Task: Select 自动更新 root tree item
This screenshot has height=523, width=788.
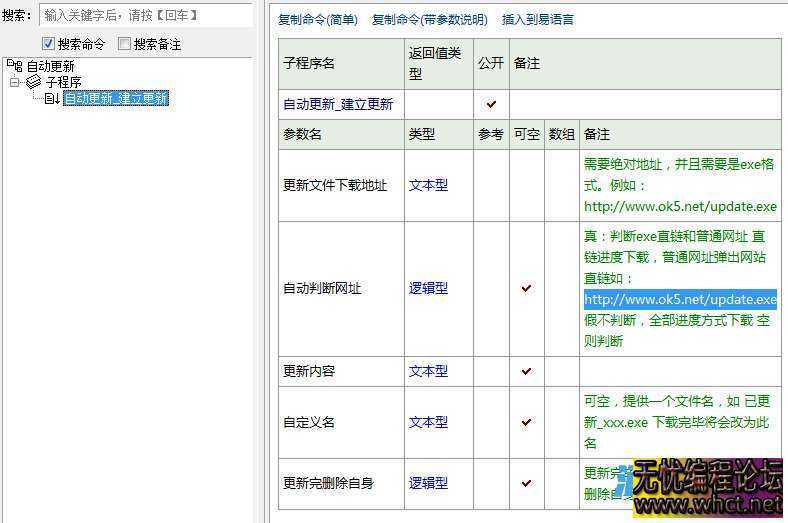Action: [50, 66]
